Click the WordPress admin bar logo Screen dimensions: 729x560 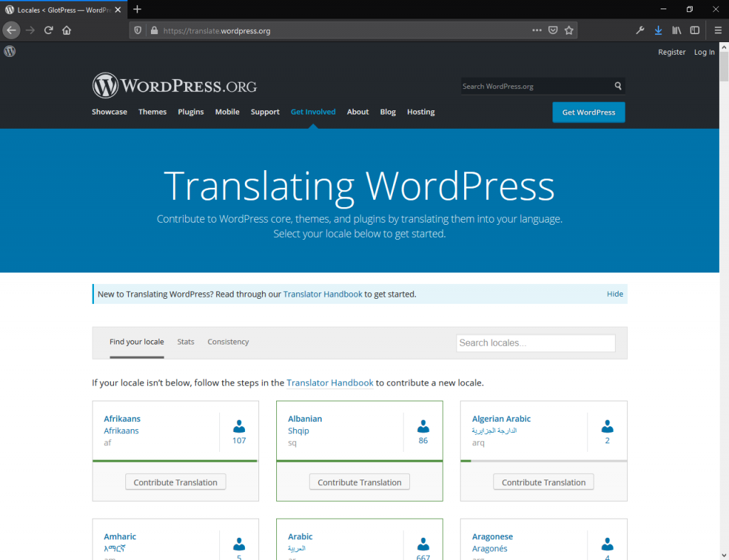point(10,51)
